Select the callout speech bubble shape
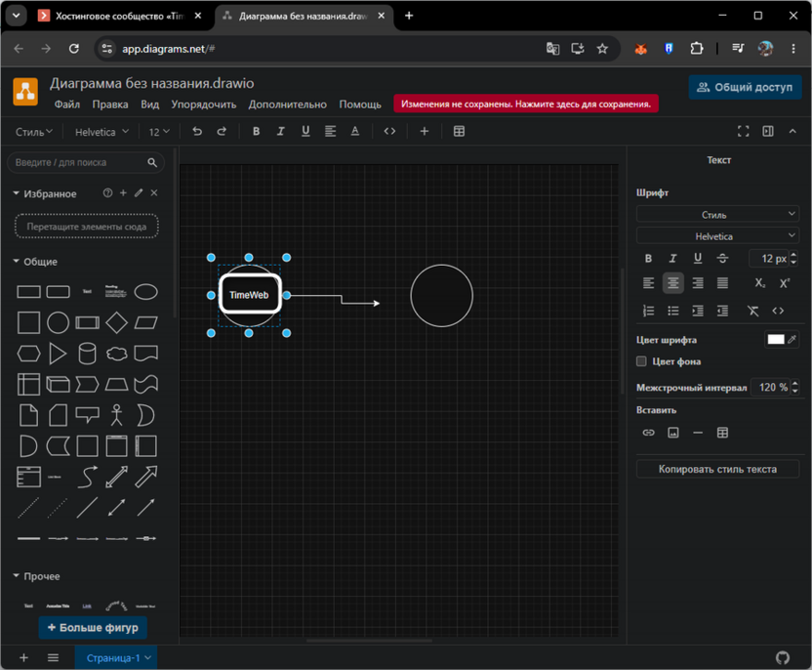This screenshot has height=670, width=812. pyautogui.click(x=87, y=415)
